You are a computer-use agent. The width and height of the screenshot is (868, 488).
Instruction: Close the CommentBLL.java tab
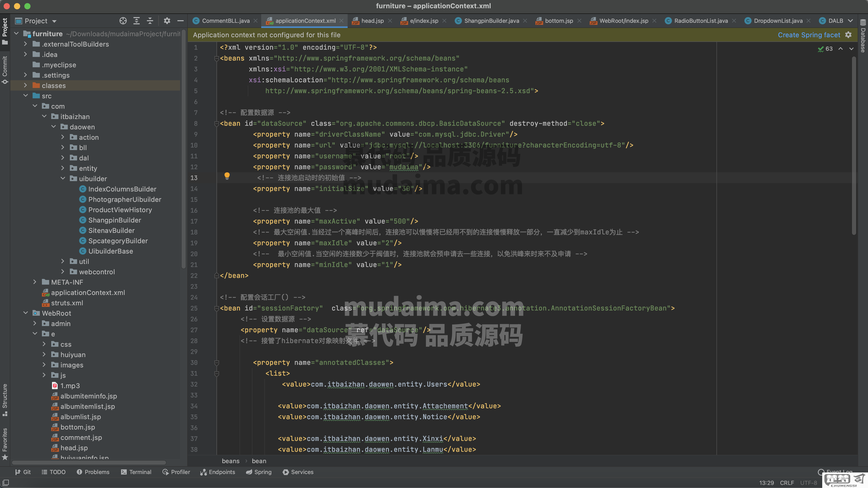[256, 21]
